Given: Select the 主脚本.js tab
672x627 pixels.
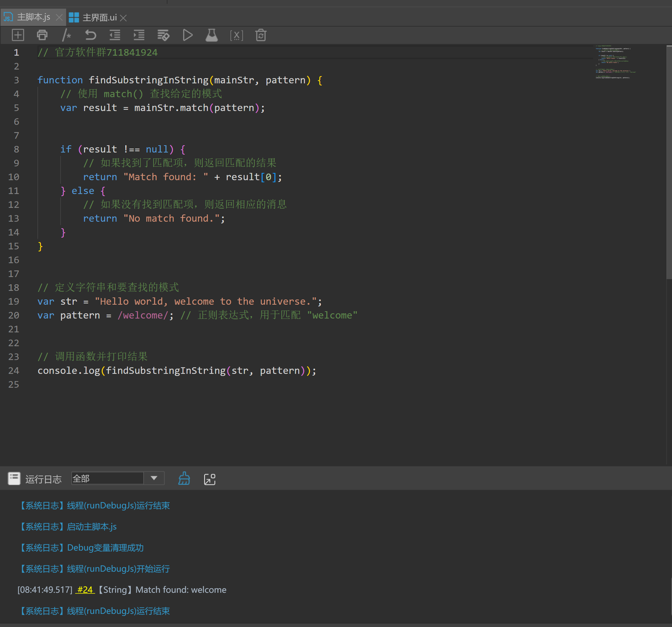Looking at the screenshot, I should click(34, 17).
